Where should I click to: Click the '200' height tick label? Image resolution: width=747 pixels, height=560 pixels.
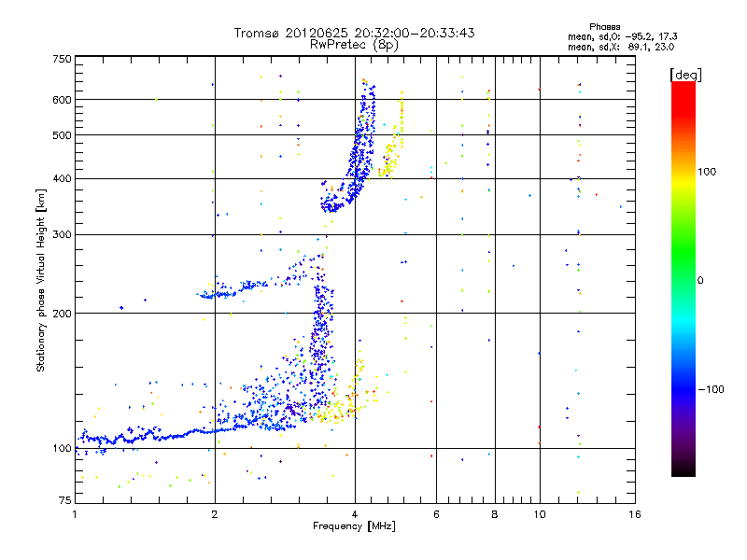click(x=62, y=314)
